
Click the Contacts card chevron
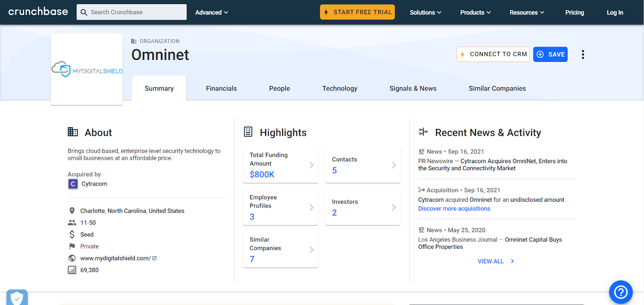tap(394, 165)
